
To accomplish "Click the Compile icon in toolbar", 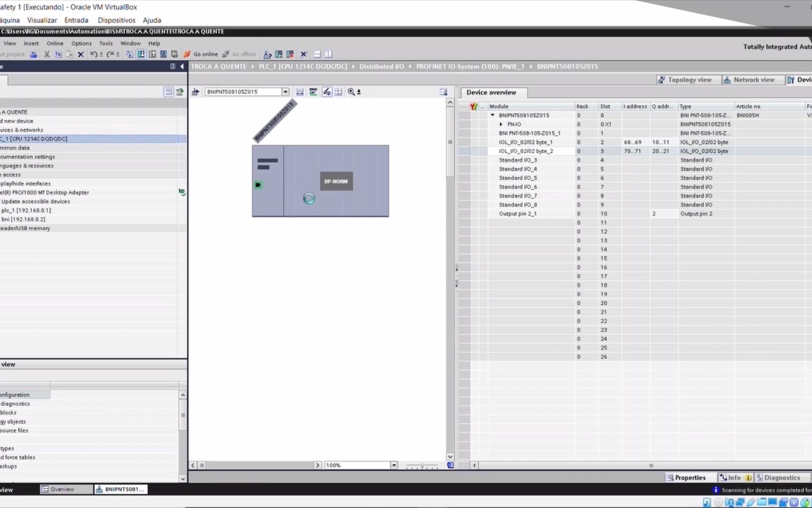I will click(x=129, y=54).
